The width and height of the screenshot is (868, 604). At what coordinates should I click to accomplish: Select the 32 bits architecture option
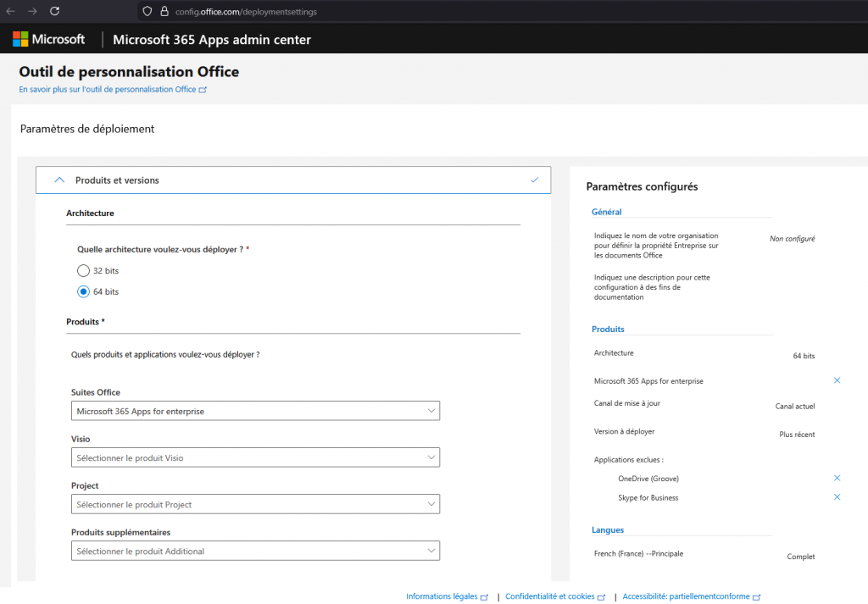83,270
